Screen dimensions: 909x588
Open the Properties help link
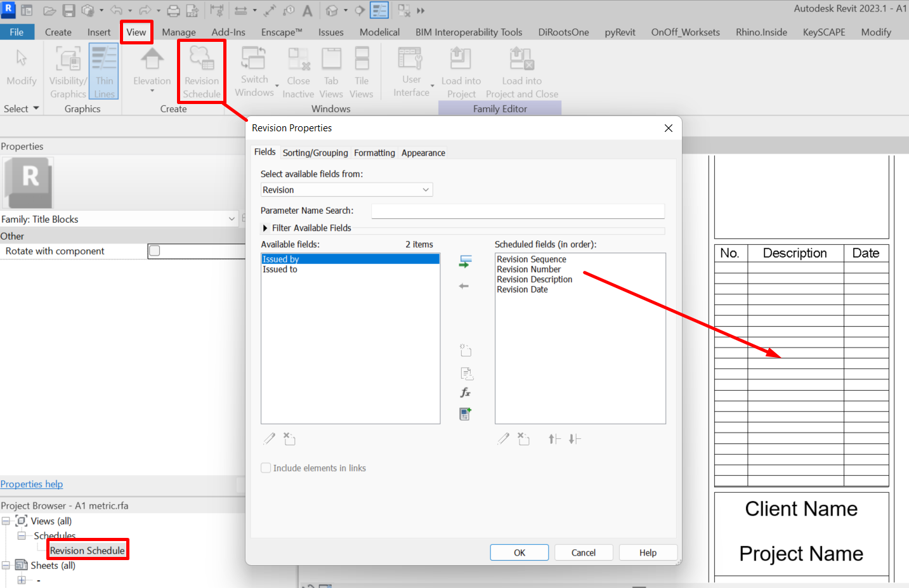[32, 484]
